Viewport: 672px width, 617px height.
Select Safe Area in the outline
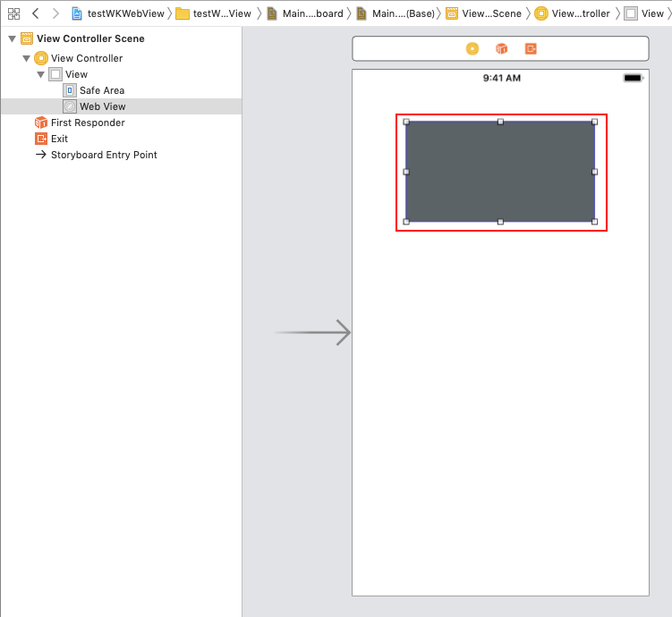pyautogui.click(x=122, y=90)
